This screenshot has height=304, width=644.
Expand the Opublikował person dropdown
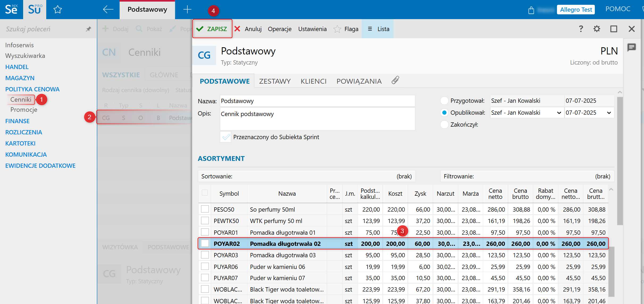tap(559, 113)
